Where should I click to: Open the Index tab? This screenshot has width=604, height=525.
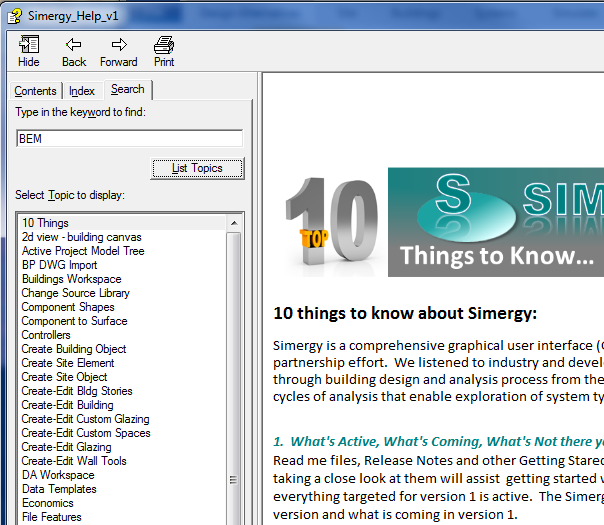(x=82, y=91)
